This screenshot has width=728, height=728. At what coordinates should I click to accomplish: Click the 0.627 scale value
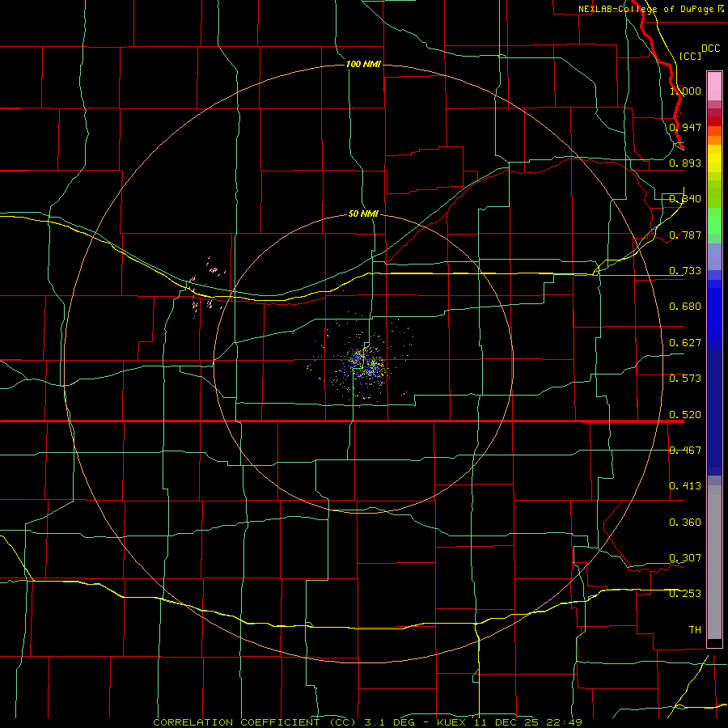tap(685, 343)
